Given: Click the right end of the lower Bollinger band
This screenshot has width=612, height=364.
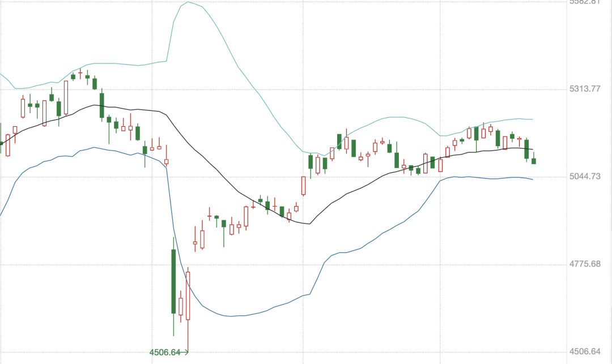Looking at the screenshot, I should [x=532, y=179].
